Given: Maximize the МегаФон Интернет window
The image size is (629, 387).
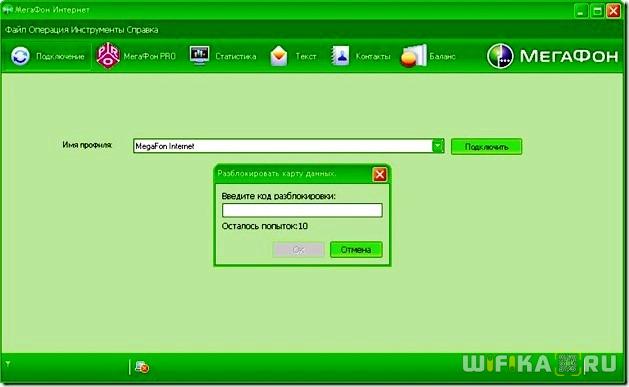Looking at the screenshot, I should (x=597, y=11).
